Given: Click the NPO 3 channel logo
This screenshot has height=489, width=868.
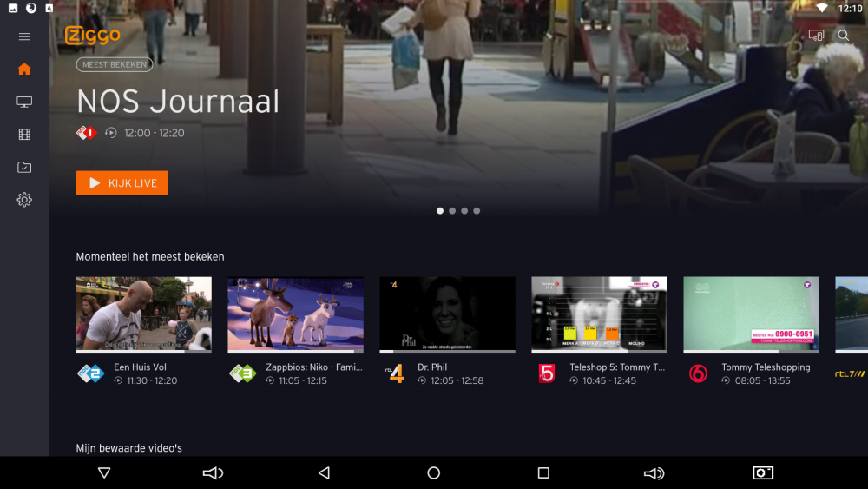Looking at the screenshot, I should [242, 373].
